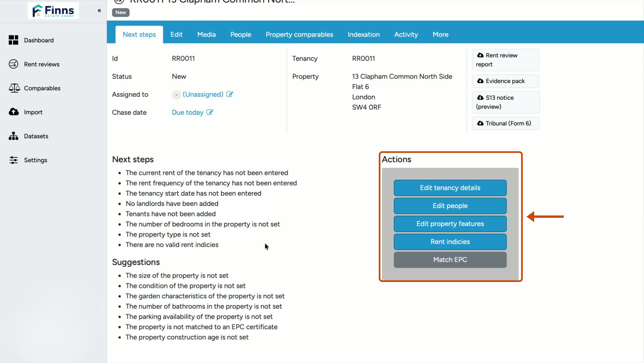Image resolution: width=644 pixels, height=363 pixels.
Task: Download the Tribunal Form 6
Action: [x=506, y=123]
